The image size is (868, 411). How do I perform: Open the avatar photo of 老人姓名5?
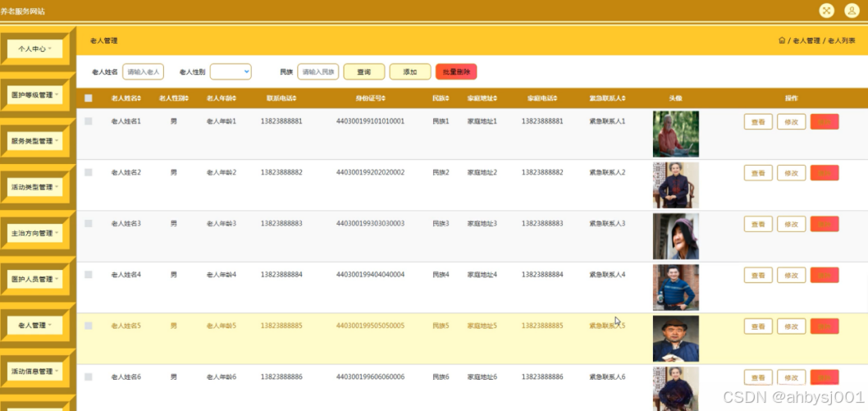tap(675, 339)
